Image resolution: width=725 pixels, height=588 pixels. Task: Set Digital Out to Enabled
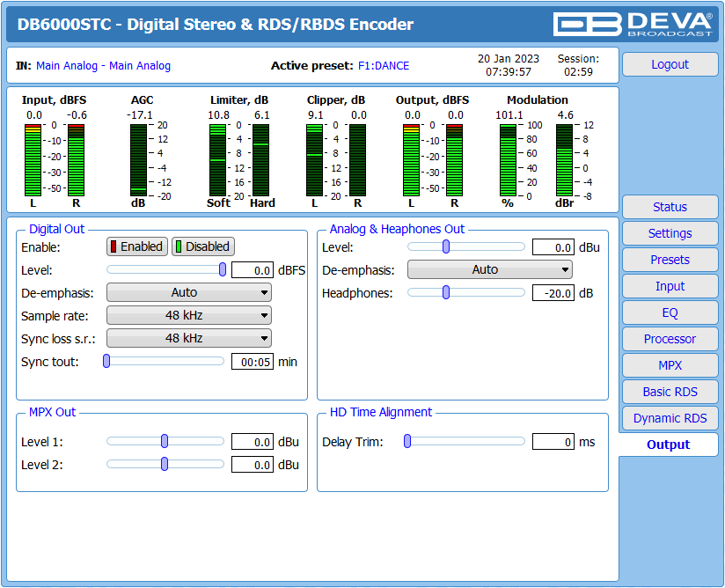(137, 246)
